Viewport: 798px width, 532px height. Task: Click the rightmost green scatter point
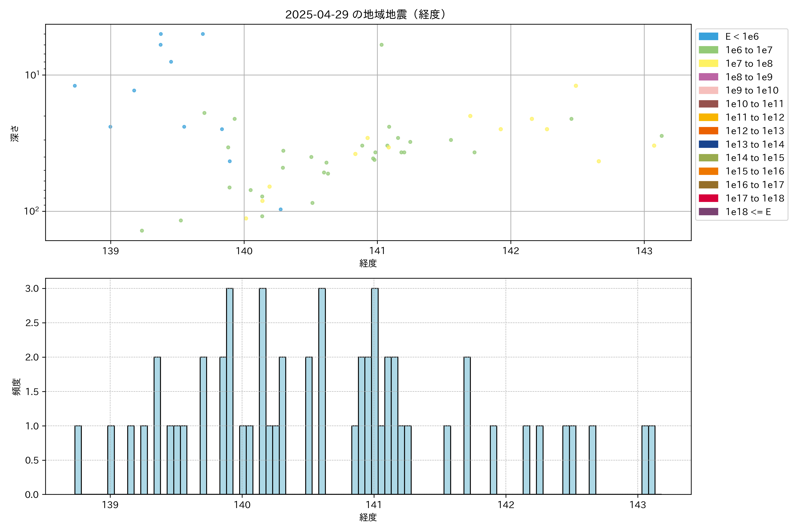pos(661,136)
